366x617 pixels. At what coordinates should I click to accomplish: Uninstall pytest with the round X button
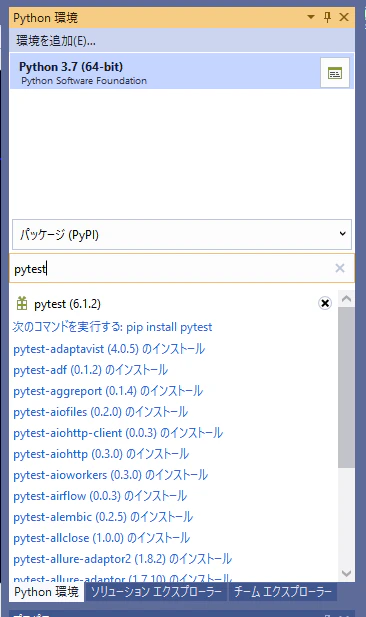tap(325, 303)
